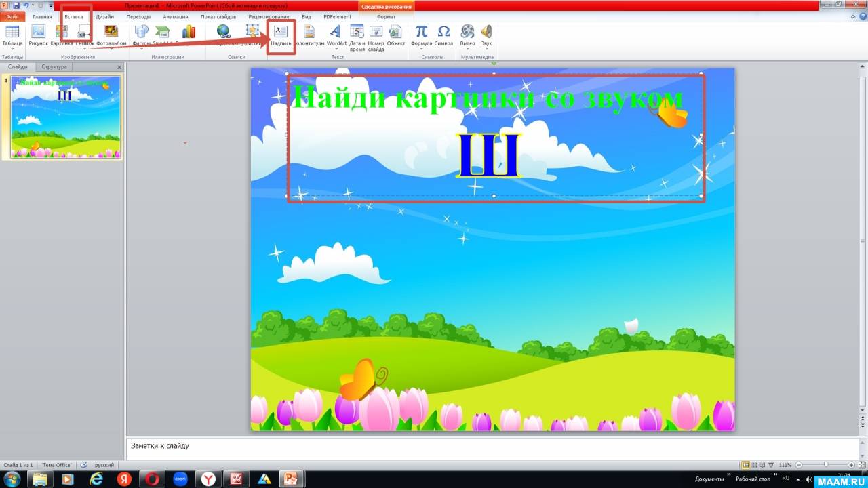868x488 pixels.
Task: Switch to the Структура pane tab
Action: tap(54, 67)
